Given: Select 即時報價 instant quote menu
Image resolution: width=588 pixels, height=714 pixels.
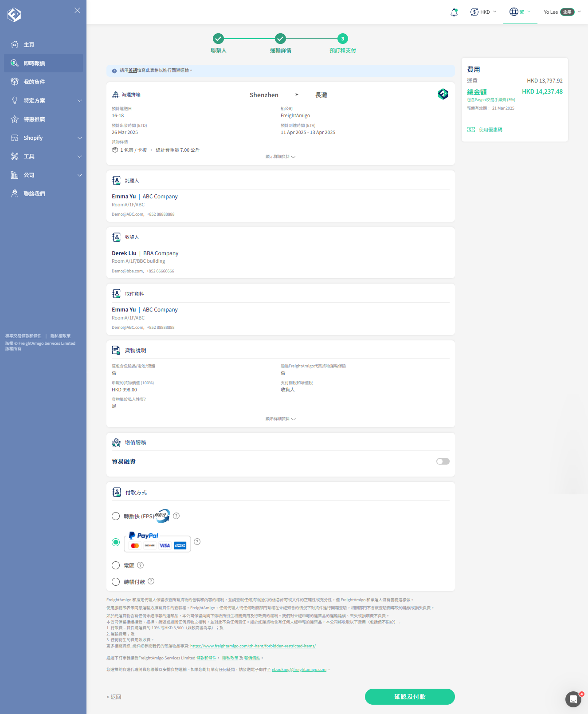Looking at the screenshot, I should (43, 63).
